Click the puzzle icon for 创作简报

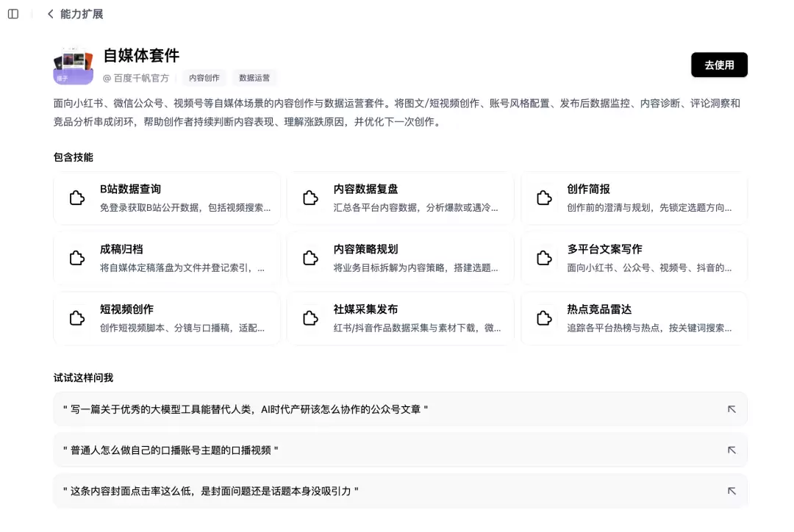pos(544,198)
